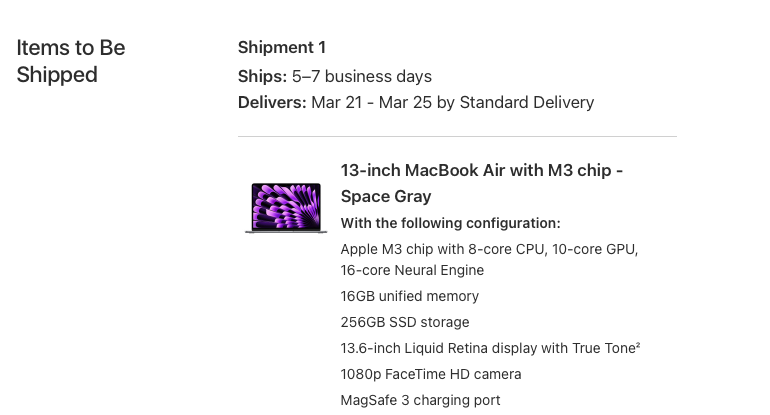The image size is (770, 415).
Task: Click the MacBook Air product thumbnail
Action: 286,207
